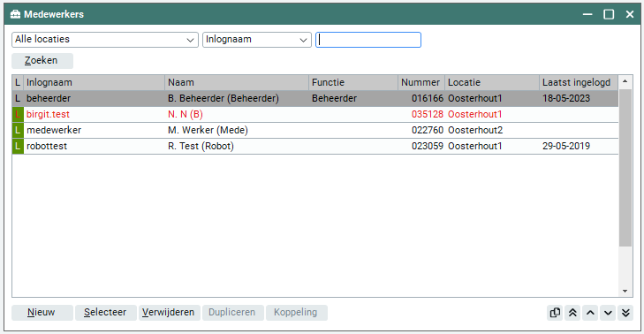This screenshot has width=644, height=334.
Task: Jump to first record with double-up arrows
Action: click(572, 313)
